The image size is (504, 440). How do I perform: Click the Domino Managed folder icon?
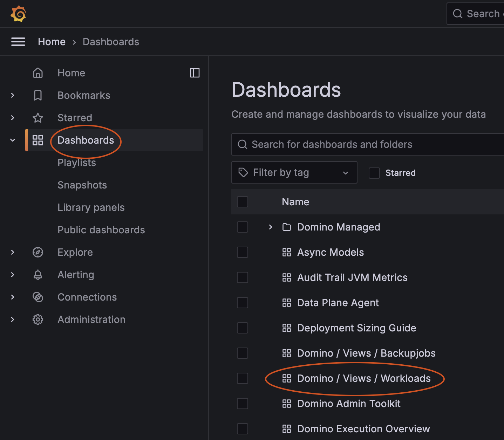tap(287, 227)
